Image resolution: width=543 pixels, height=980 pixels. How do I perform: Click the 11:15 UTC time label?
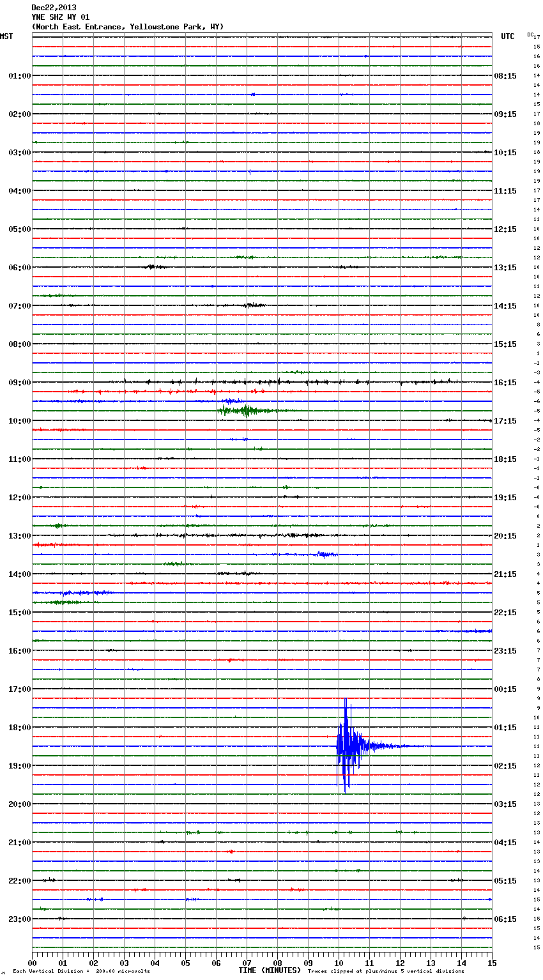tap(505, 191)
